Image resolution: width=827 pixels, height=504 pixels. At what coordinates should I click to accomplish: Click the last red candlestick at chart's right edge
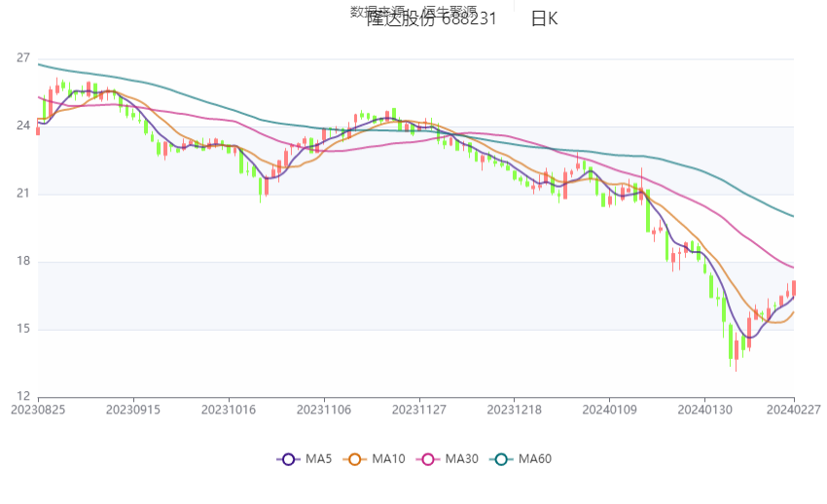(794, 288)
